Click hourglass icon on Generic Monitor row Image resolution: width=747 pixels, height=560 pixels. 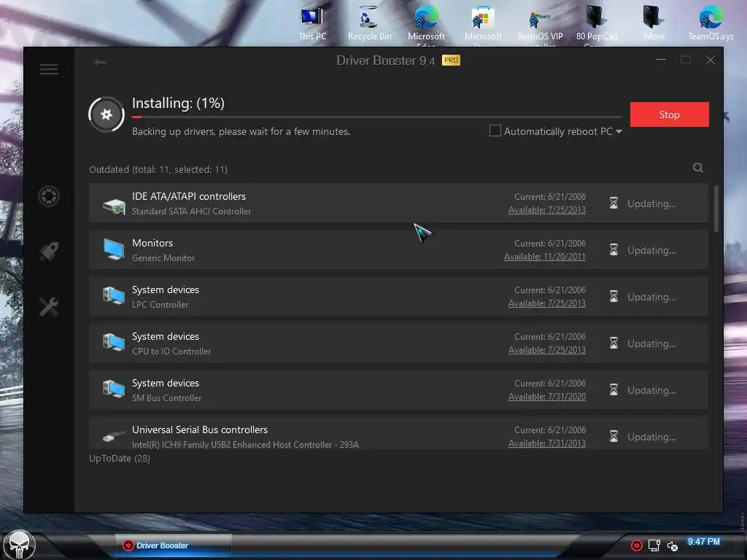[x=614, y=249]
